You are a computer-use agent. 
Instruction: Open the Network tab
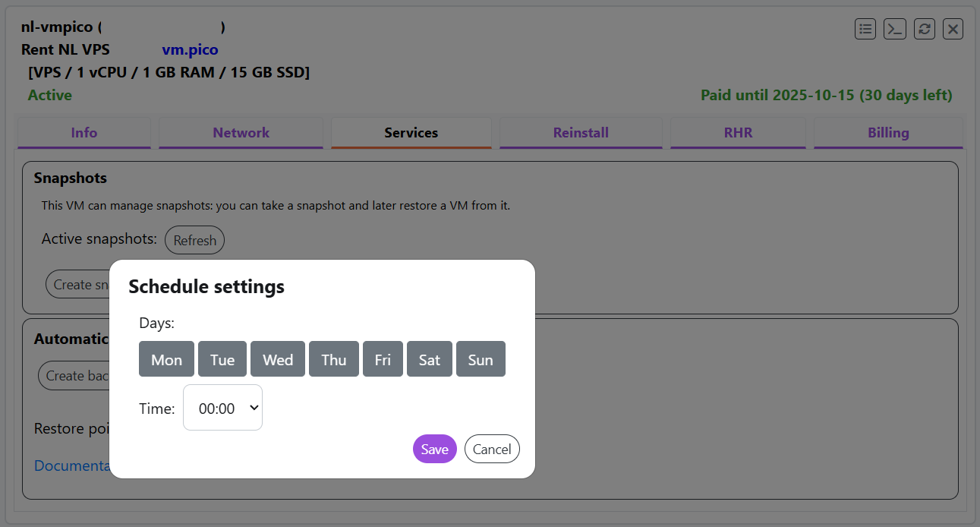pos(241,133)
